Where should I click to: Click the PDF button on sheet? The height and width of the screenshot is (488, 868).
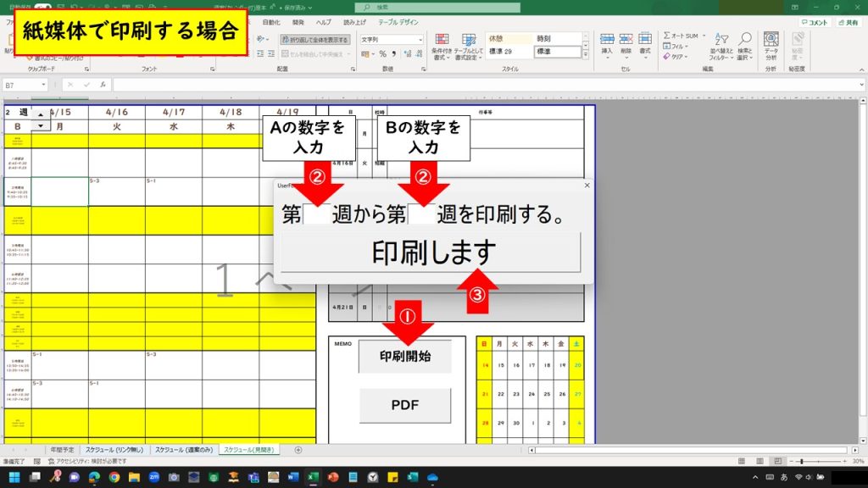click(405, 405)
